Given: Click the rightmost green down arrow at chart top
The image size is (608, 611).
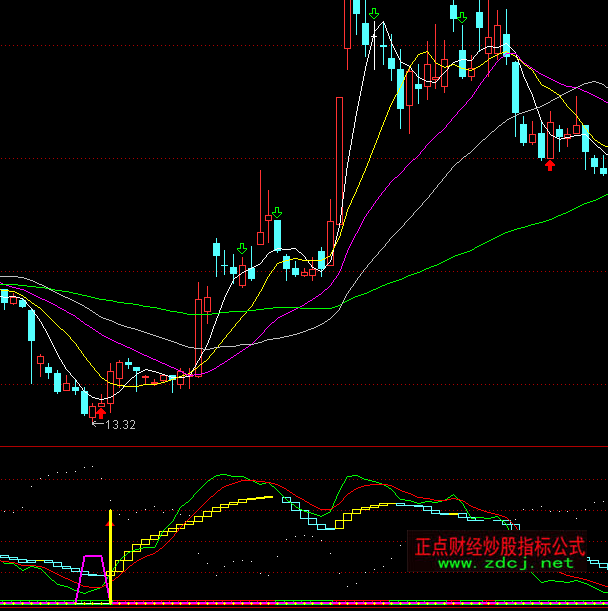Looking at the screenshot, I should pyautogui.click(x=460, y=15).
